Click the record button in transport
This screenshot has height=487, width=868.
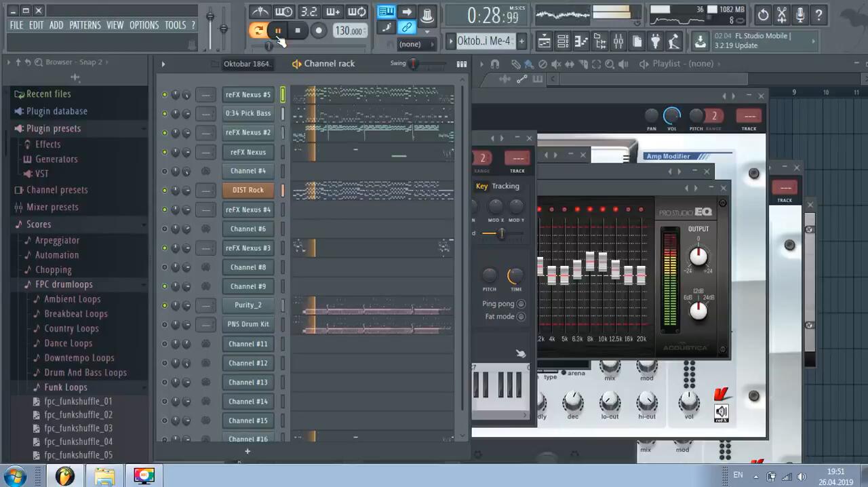(x=318, y=31)
